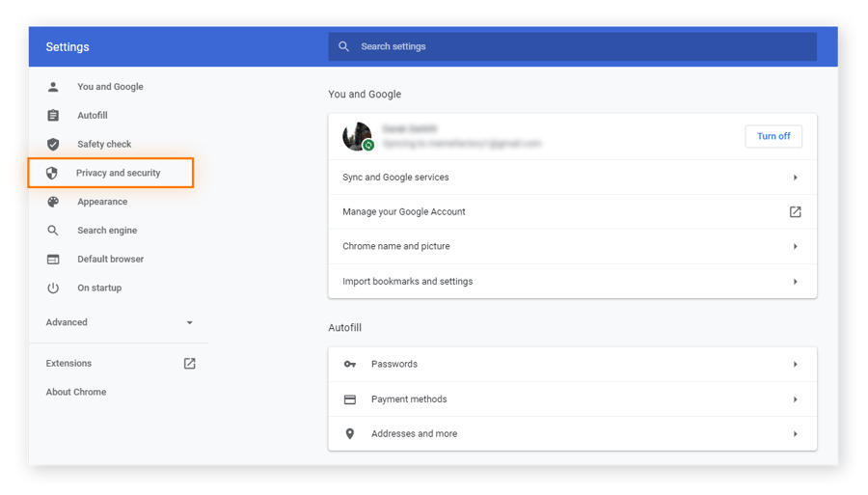Open Import bookmarks and settings chevron
The image size is (868, 495).
(795, 282)
